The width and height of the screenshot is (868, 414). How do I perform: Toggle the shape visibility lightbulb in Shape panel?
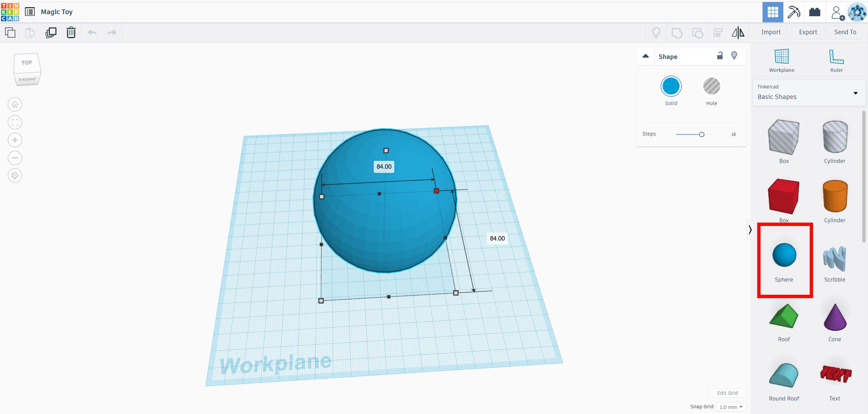(x=734, y=56)
